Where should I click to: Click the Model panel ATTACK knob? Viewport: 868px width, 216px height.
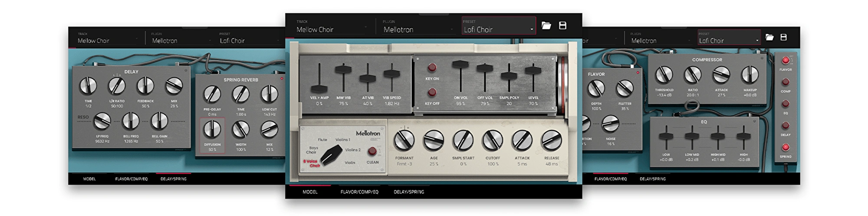coord(522,141)
